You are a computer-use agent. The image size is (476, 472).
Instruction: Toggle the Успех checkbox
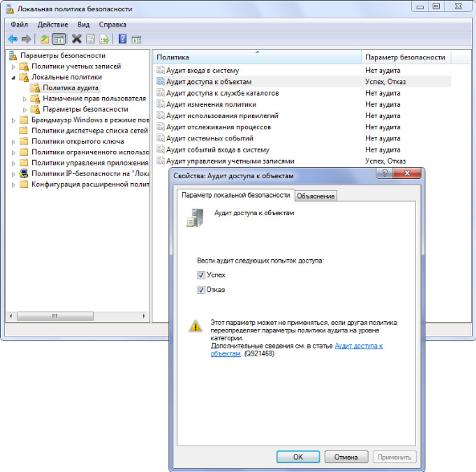tap(201, 275)
